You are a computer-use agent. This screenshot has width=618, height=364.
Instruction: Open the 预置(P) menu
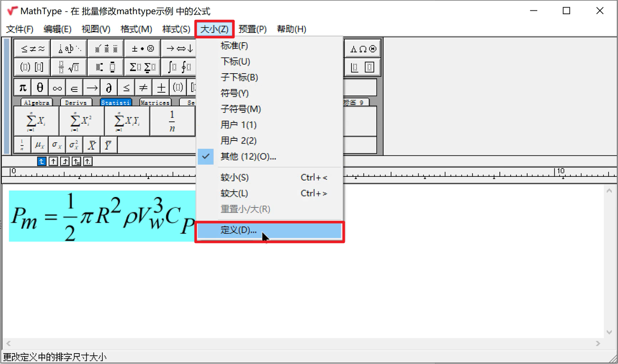[253, 29]
